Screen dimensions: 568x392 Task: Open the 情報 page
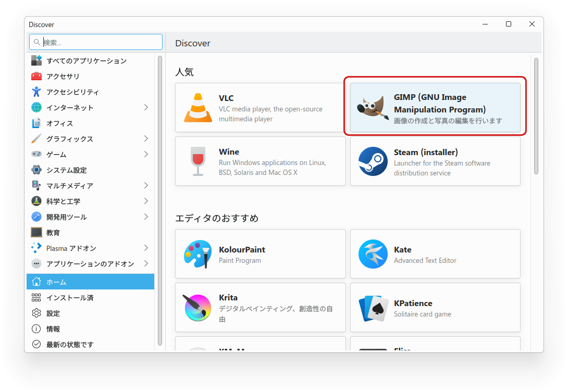(90, 328)
